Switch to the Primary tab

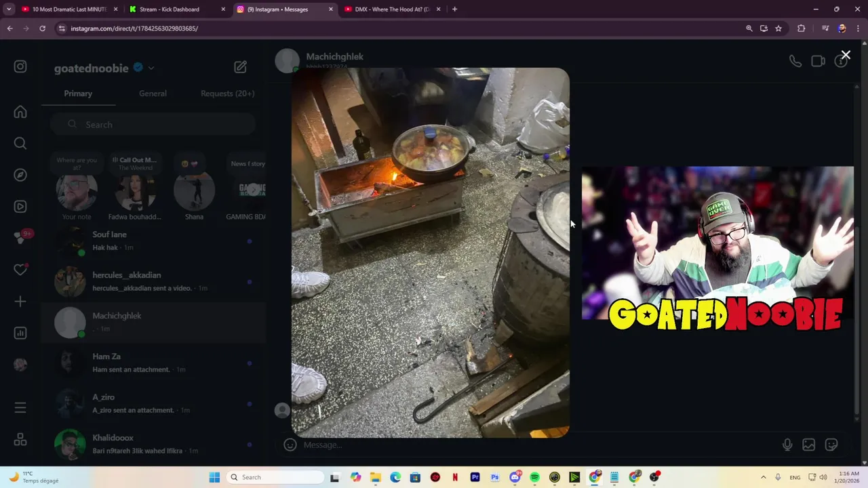[x=78, y=94]
